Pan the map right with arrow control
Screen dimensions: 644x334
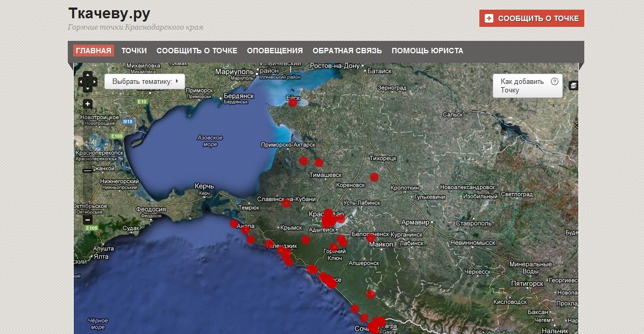point(94,82)
